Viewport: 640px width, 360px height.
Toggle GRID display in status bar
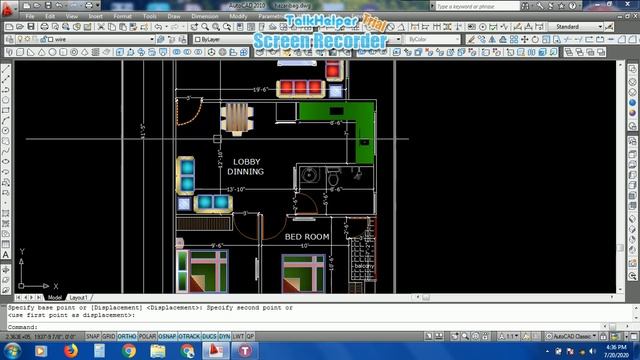coord(109,336)
